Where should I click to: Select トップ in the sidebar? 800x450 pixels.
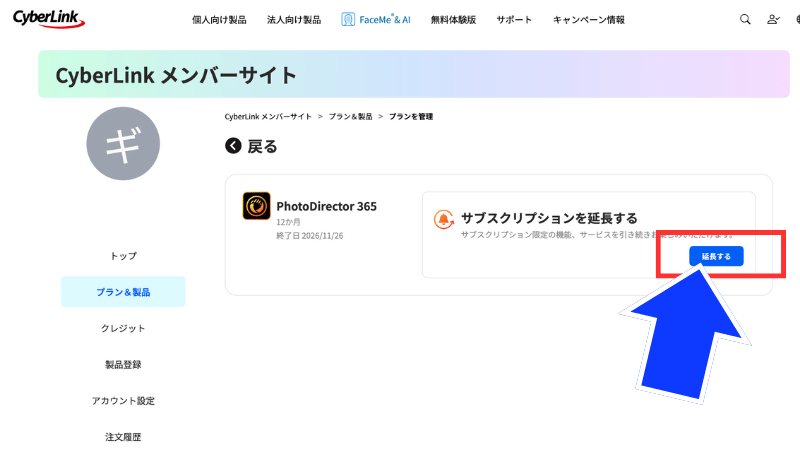[123, 256]
